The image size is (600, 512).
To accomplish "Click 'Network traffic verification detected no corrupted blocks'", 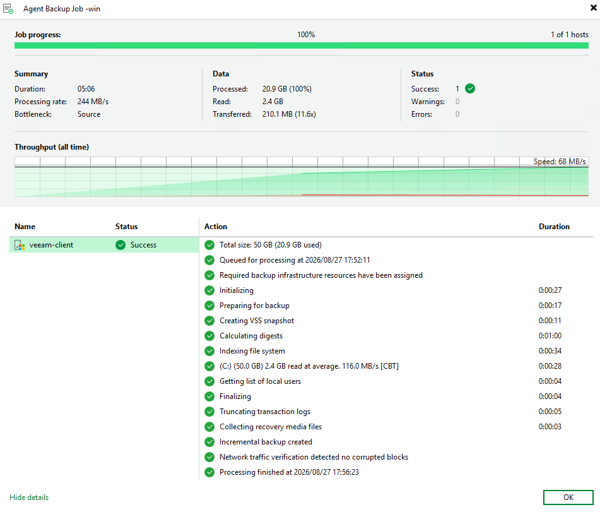I will (x=314, y=457).
